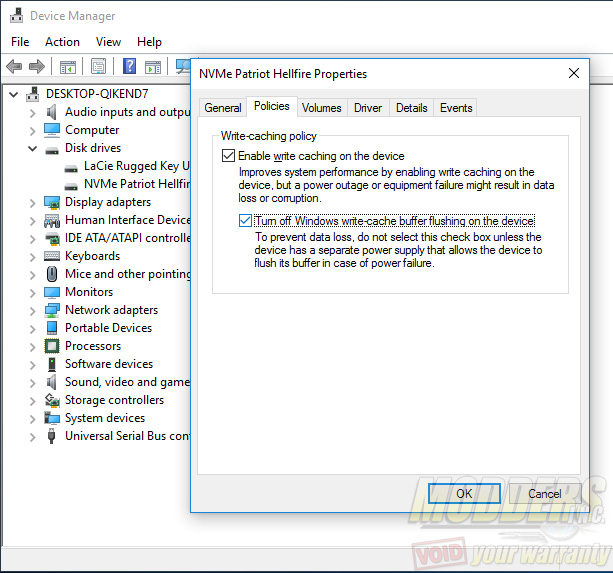The height and width of the screenshot is (573, 613).
Task: Click the Back arrow toolbar icon
Action: point(14,66)
